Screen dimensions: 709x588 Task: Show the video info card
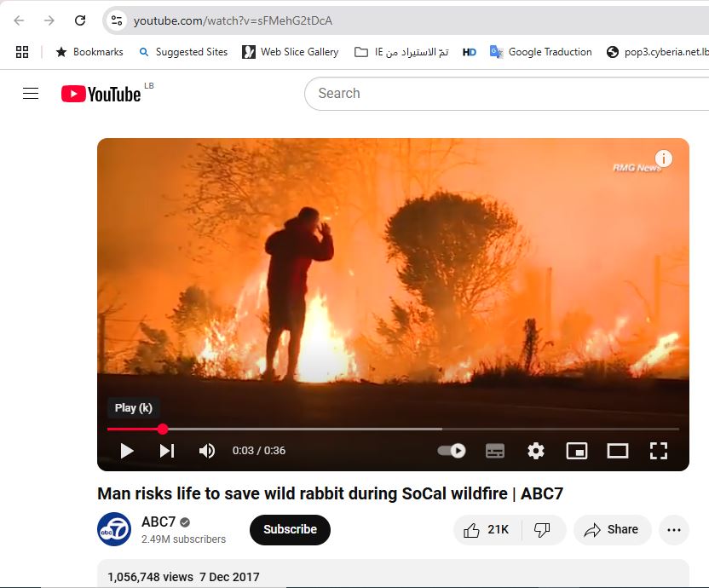click(x=664, y=159)
